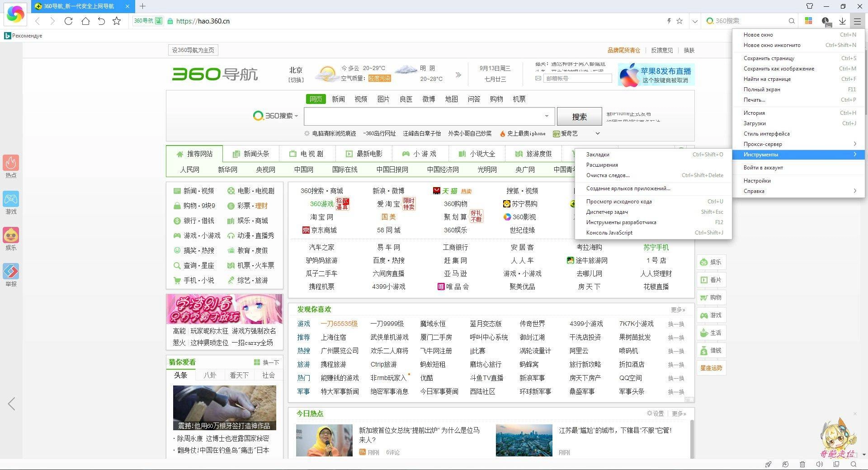The height and width of the screenshot is (470, 868).
Task: Open Консоль JavaScript
Action: point(653,233)
